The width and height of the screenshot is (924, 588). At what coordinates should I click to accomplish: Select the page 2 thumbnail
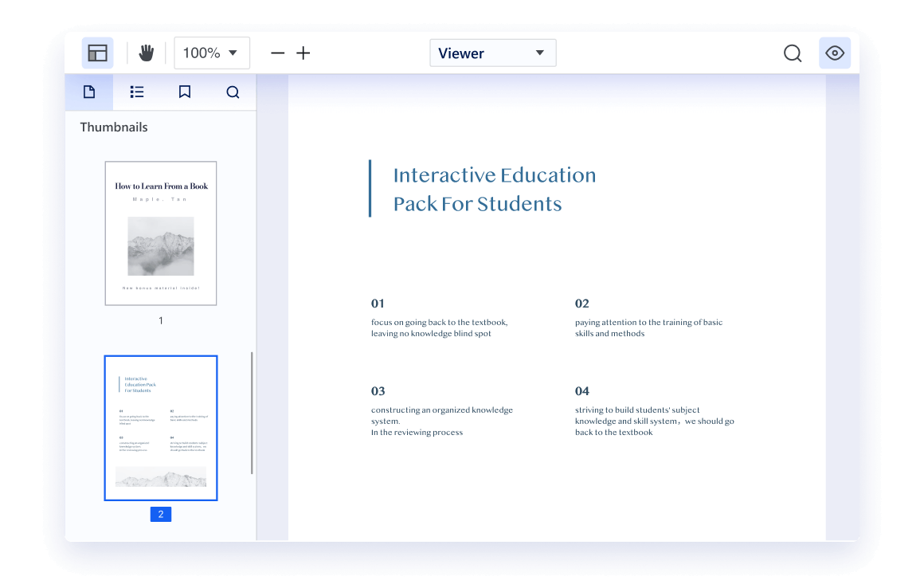coord(160,427)
